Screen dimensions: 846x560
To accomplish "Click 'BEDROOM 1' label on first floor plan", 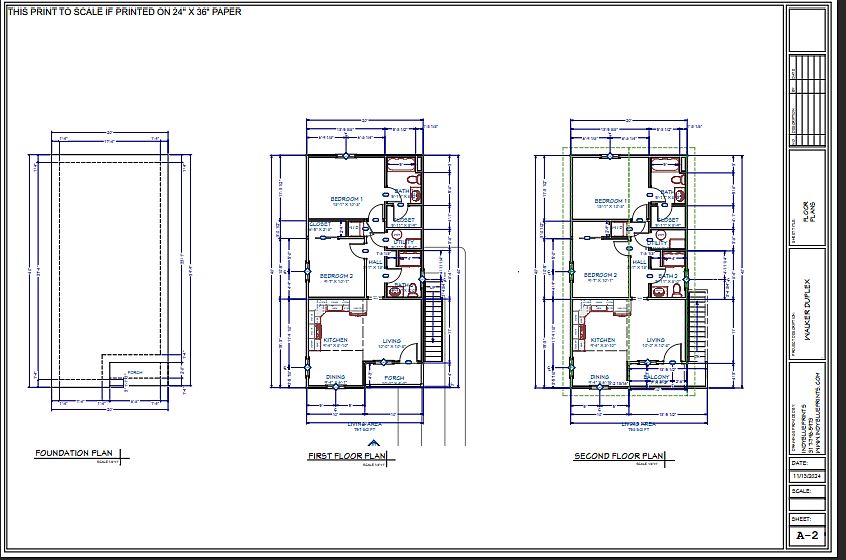I will click(346, 199).
